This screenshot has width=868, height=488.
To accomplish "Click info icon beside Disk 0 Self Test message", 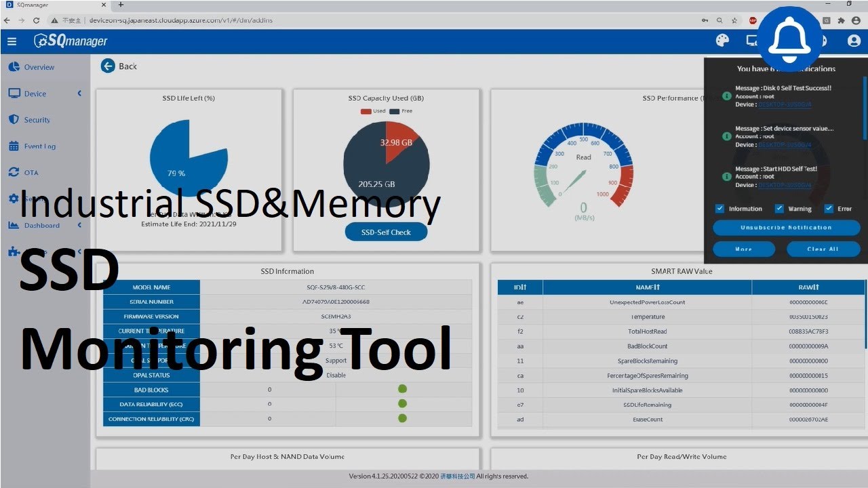I will pos(726,96).
